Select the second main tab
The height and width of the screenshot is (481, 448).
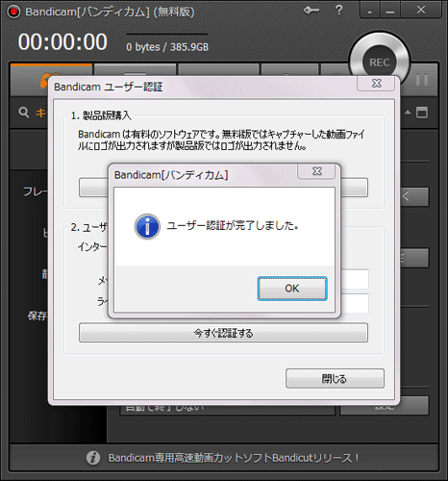(x=135, y=70)
